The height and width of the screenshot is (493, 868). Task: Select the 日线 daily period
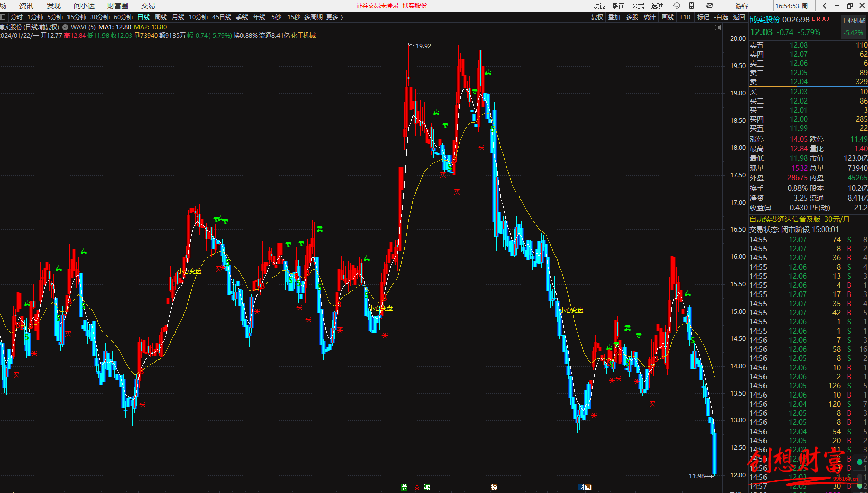(144, 17)
